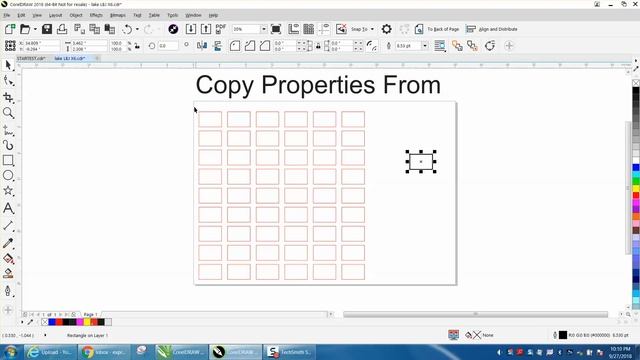Click the Align and Distribute button
This screenshot has width=640, height=360.
tap(492, 29)
